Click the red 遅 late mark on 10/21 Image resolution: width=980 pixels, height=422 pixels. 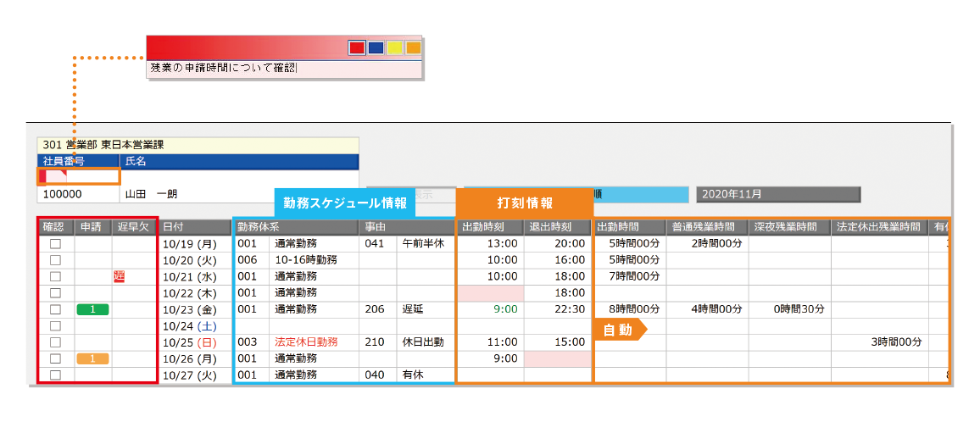click(x=120, y=276)
